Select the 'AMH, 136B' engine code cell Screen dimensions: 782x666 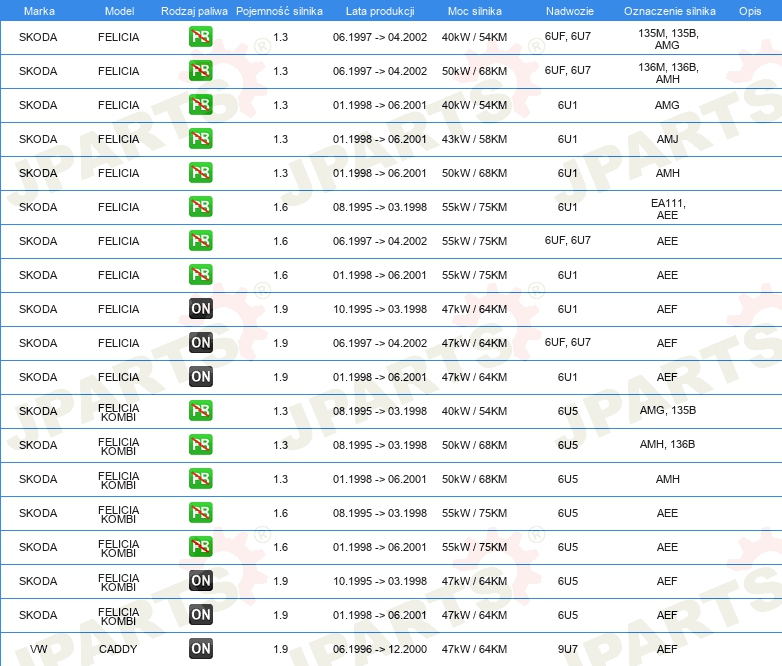point(667,444)
